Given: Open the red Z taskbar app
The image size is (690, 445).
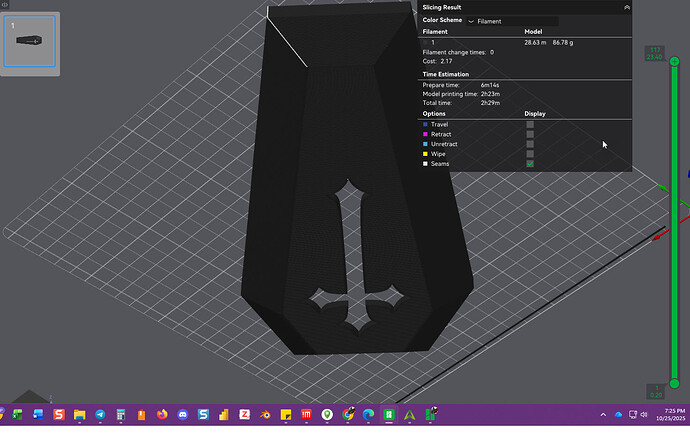Looking at the screenshot, I should 244,415.
